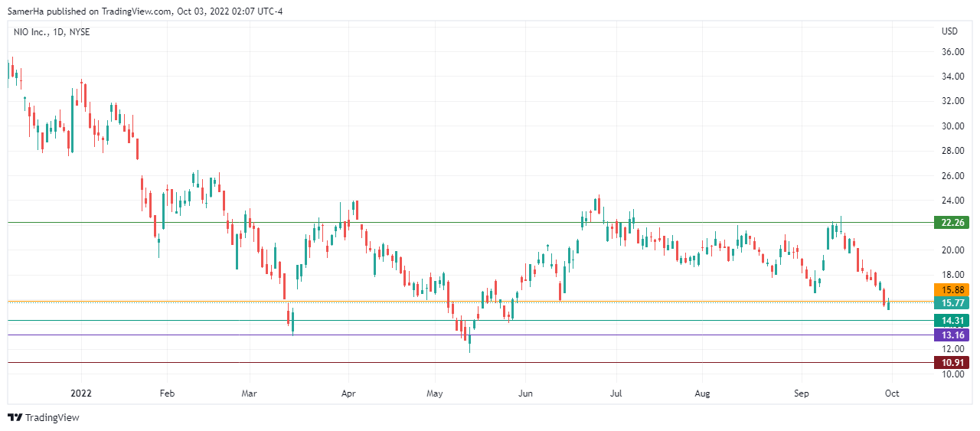980x431 pixels.
Task: Click the Oct label on time axis
Action: (891, 393)
